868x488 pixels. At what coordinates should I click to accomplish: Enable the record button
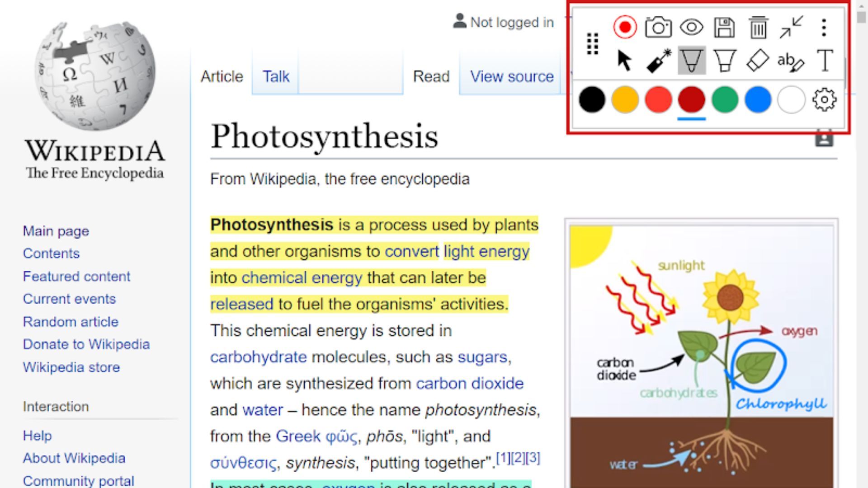[624, 26]
